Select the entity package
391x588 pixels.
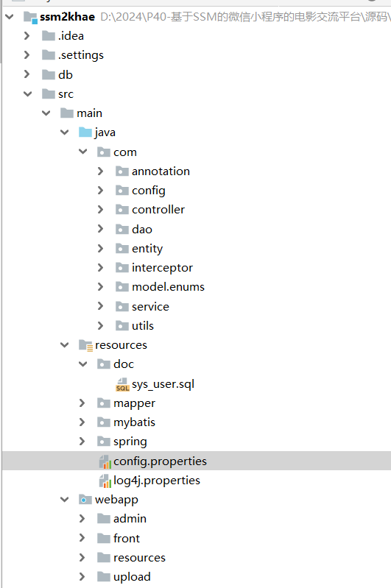147,249
